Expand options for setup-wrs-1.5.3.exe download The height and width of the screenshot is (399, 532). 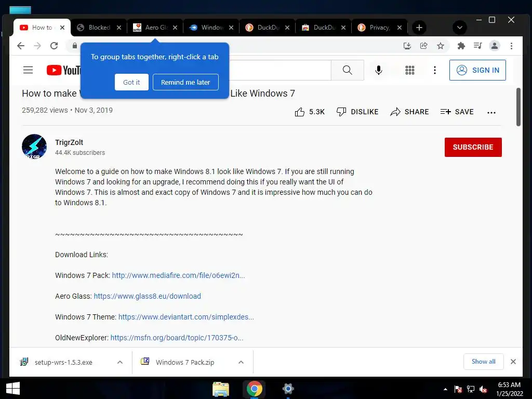(120, 362)
